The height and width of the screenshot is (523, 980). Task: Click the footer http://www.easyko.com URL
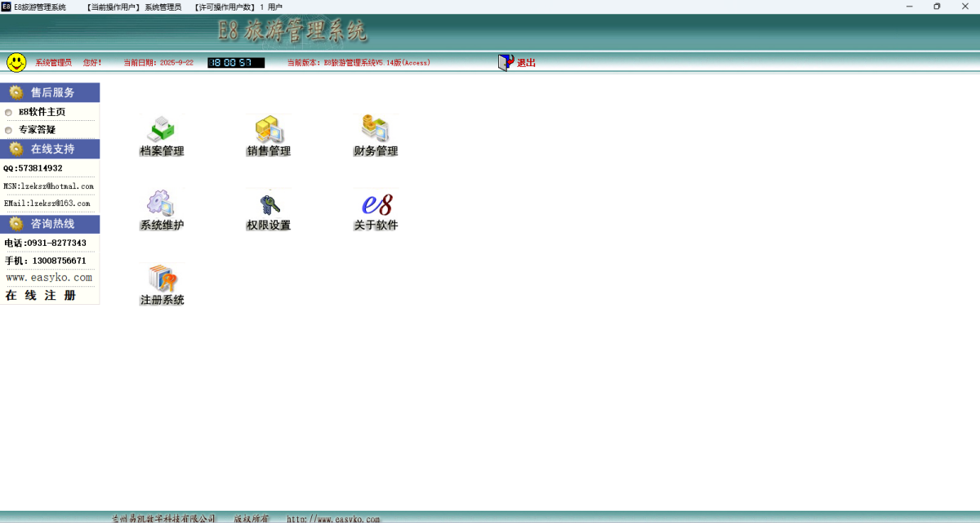pyautogui.click(x=333, y=519)
